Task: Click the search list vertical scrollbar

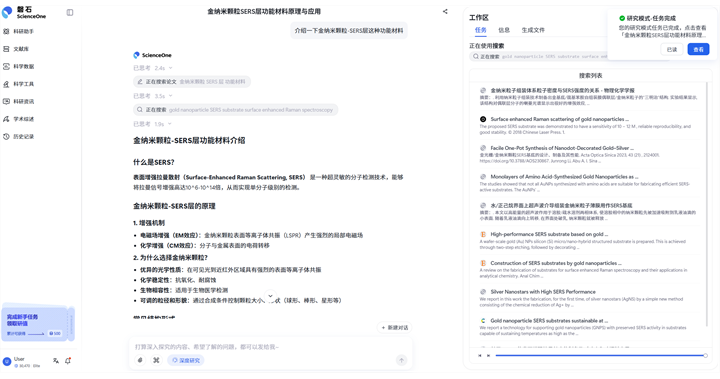Action: tap(707, 204)
